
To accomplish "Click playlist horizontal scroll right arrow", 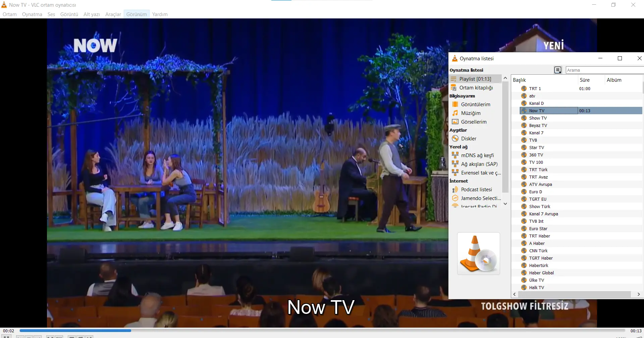I will click(x=639, y=294).
